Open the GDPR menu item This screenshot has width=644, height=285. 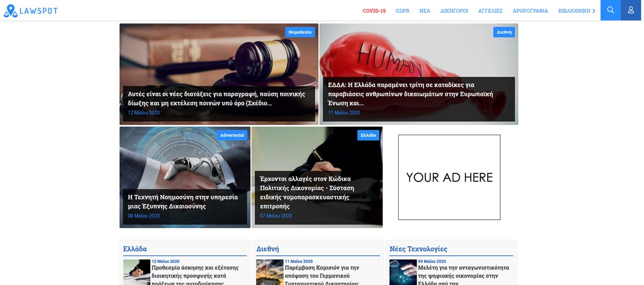(402, 11)
